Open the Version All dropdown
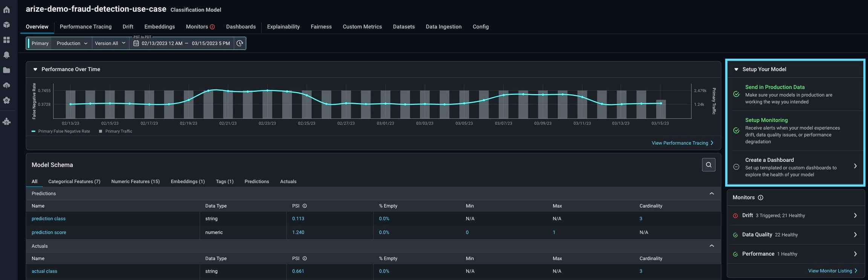This screenshot has width=868, height=280. (110, 43)
